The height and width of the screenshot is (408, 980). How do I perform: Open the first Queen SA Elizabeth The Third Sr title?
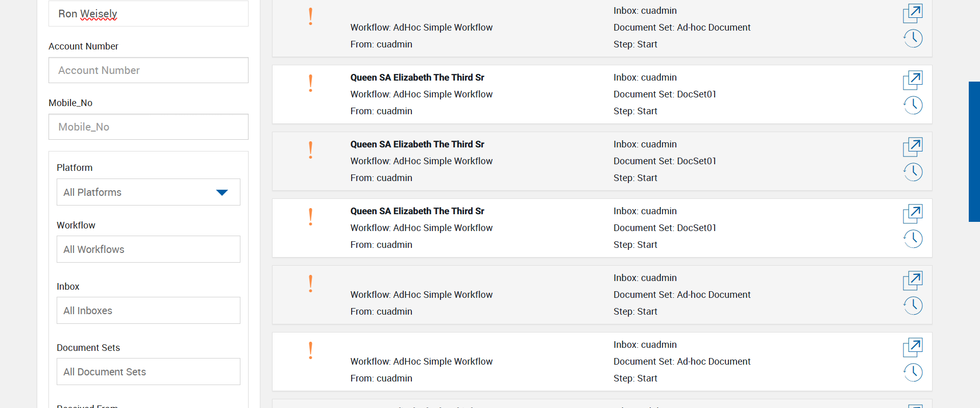point(417,78)
